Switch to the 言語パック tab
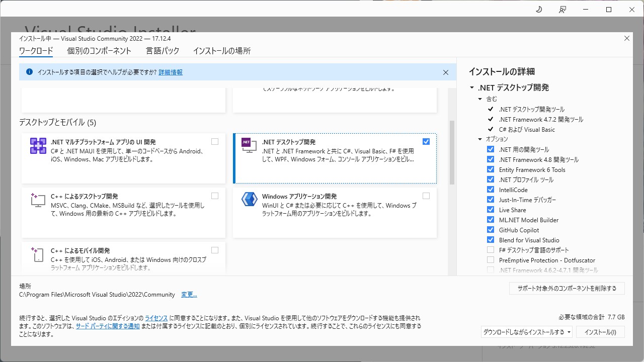This screenshot has height=362, width=644. coord(163,51)
